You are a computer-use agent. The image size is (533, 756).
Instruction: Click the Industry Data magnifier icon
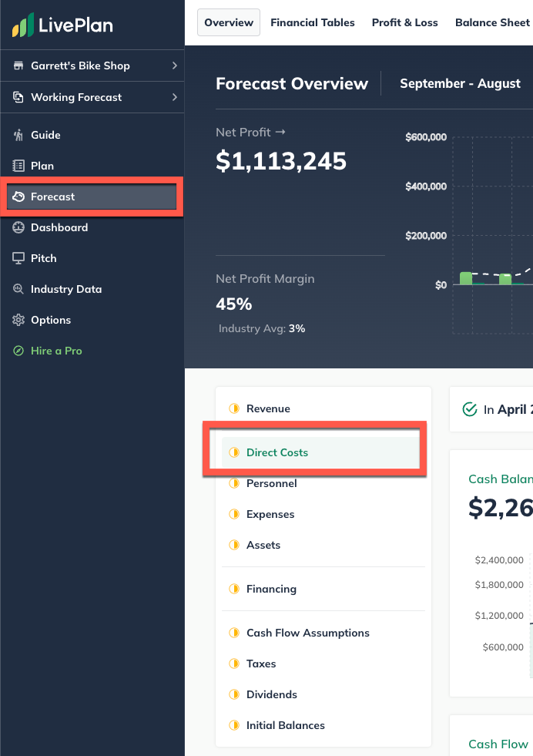click(x=18, y=289)
